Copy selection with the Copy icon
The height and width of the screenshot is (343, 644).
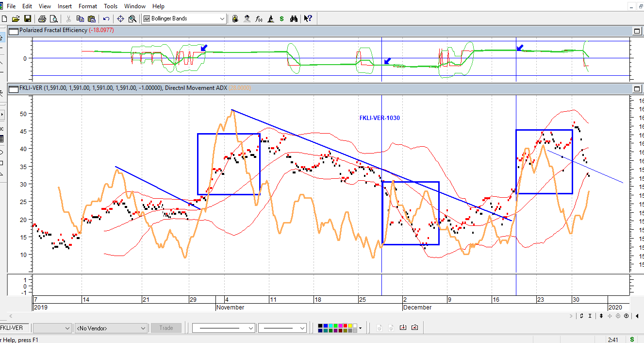click(80, 18)
